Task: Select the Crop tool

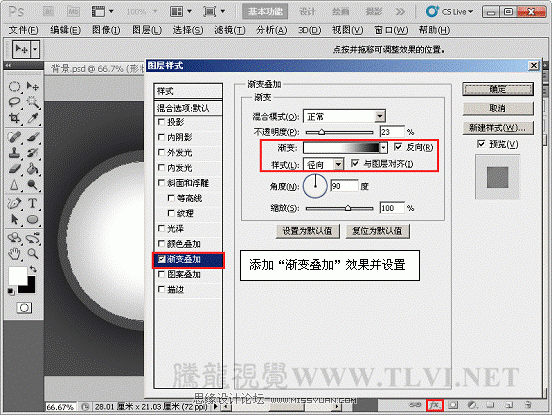Action: tap(14, 118)
